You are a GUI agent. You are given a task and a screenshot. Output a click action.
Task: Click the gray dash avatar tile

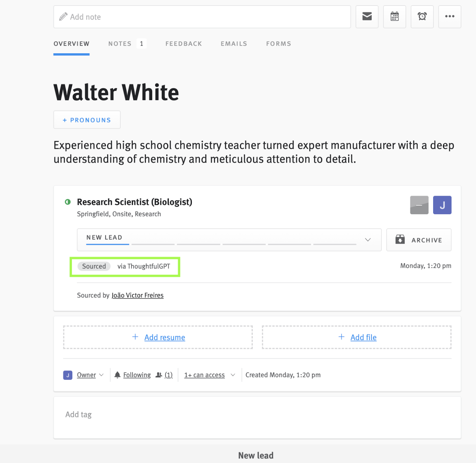419,205
